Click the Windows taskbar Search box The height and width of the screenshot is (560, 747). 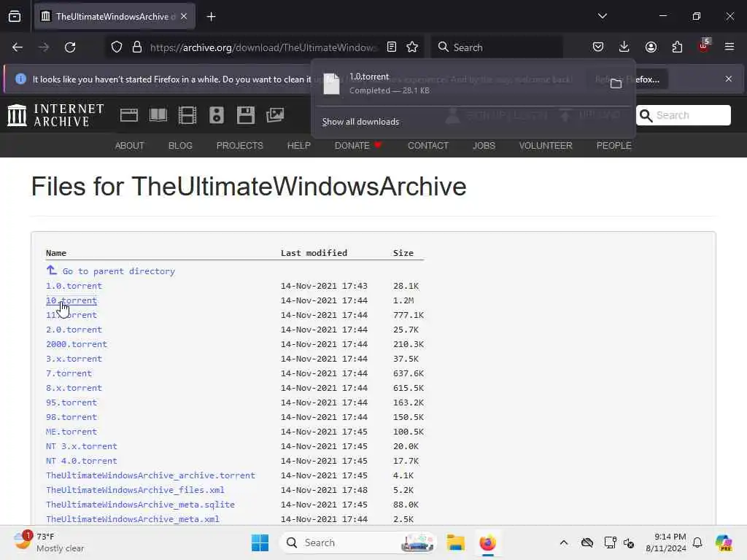358,542
